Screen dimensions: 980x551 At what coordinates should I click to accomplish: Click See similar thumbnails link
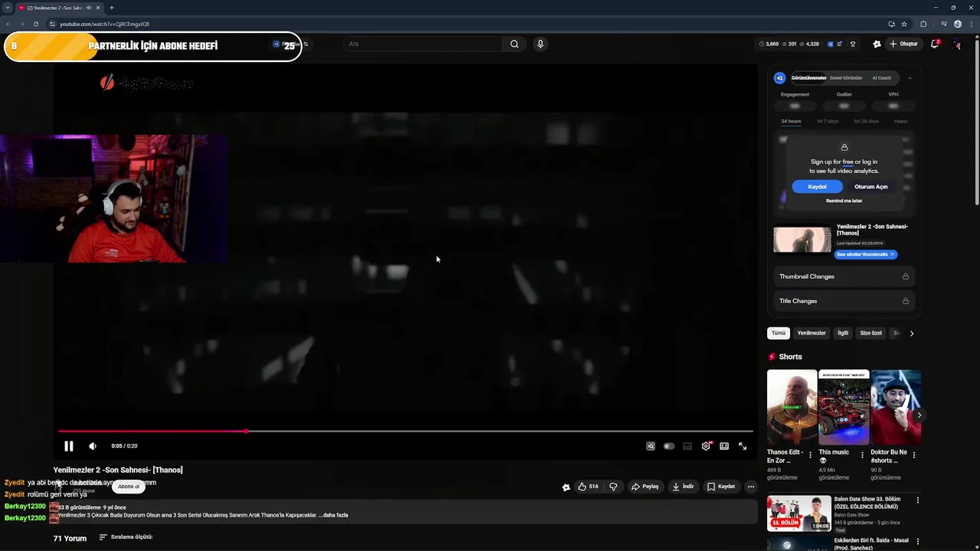tap(865, 254)
